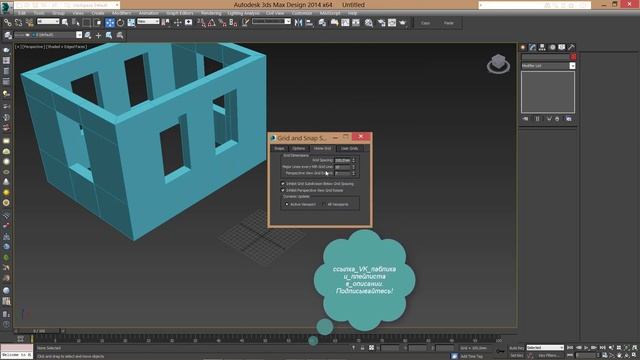This screenshot has height=360, width=640.
Task: Open the Display command panel tab
Action: (x=562, y=47)
